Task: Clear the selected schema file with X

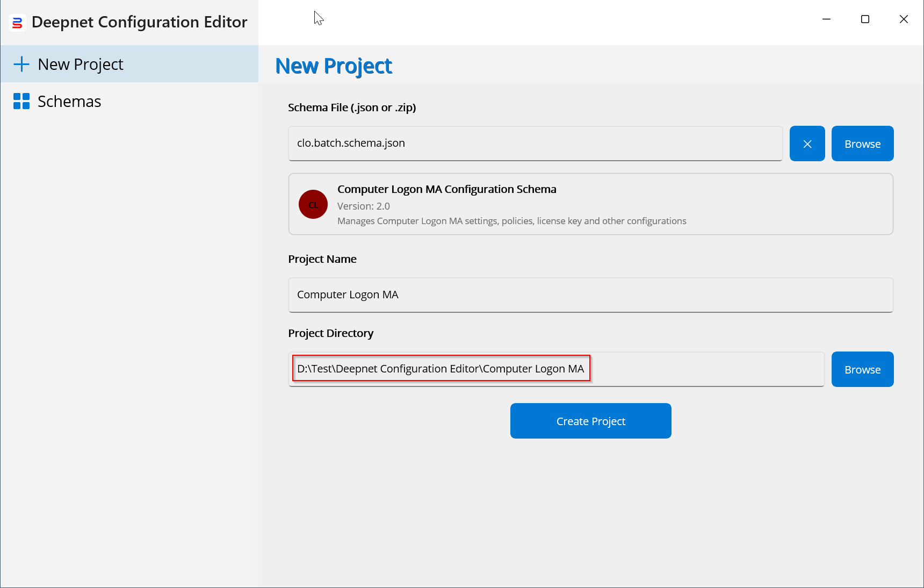Action: (807, 144)
